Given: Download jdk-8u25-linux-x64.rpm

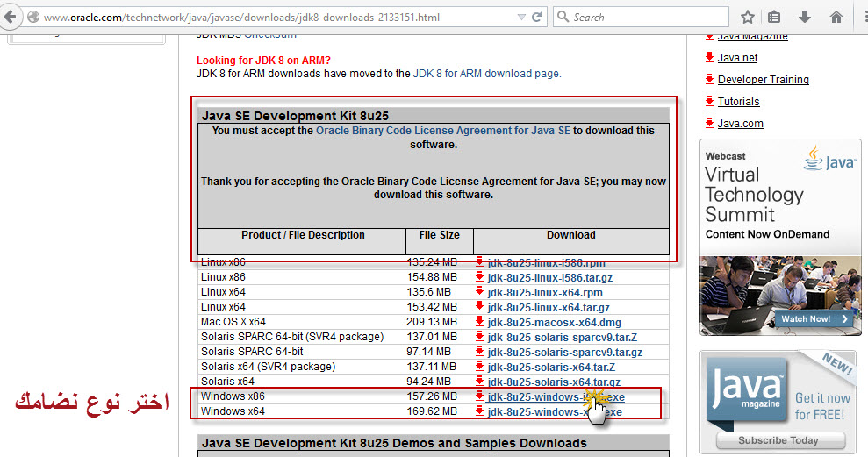Looking at the screenshot, I should [x=545, y=293].
